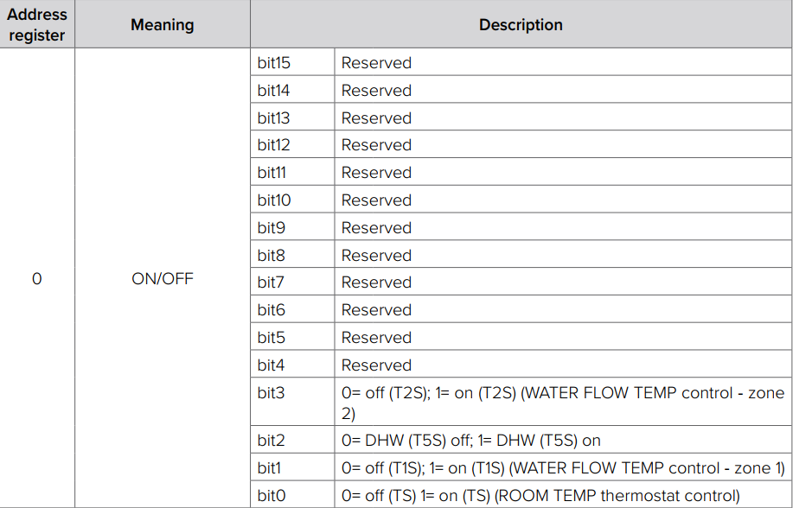The height and width of the screenshot is (508, 812).
Task: Select the bit4 label cell
Action: 292,365
